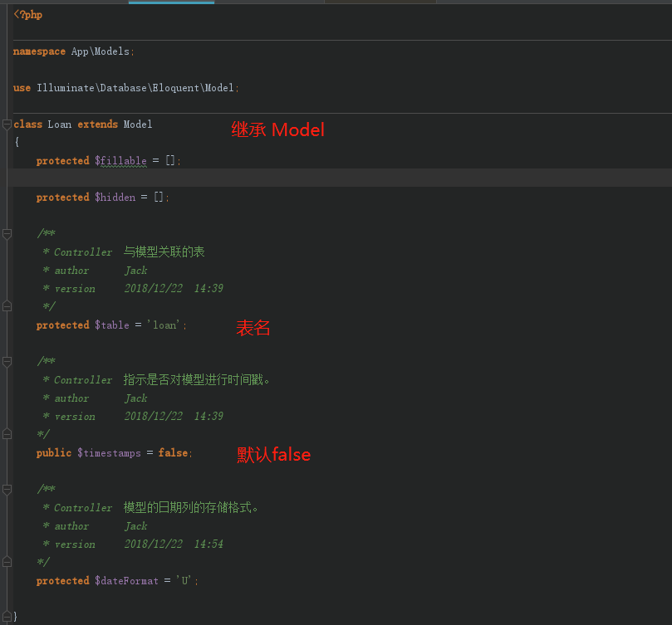Screen dimensions: 672x625
Task: Click the <?php opening tag
Action: point(28,15)
